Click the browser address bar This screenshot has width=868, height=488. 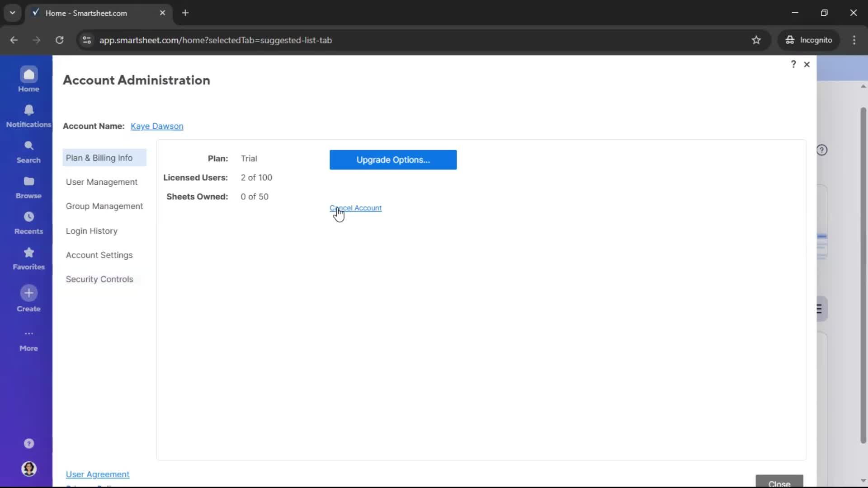click(407, 40)
